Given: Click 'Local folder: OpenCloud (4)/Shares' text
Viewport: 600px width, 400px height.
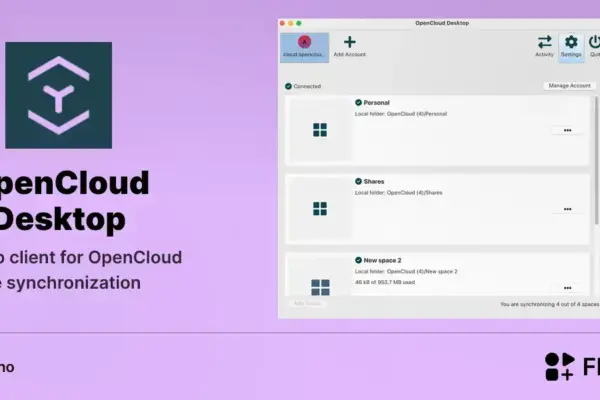Looking at the screenshot, I should (x=398, y=193).
